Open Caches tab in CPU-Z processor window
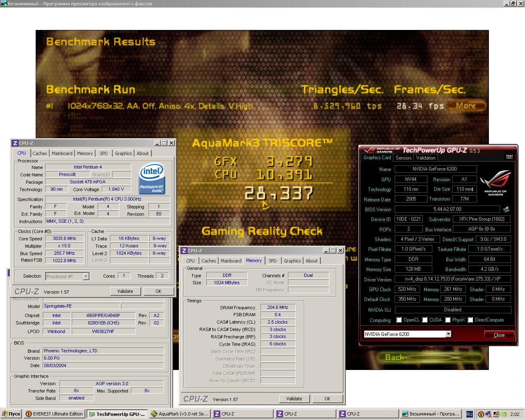 coord(40,153)
